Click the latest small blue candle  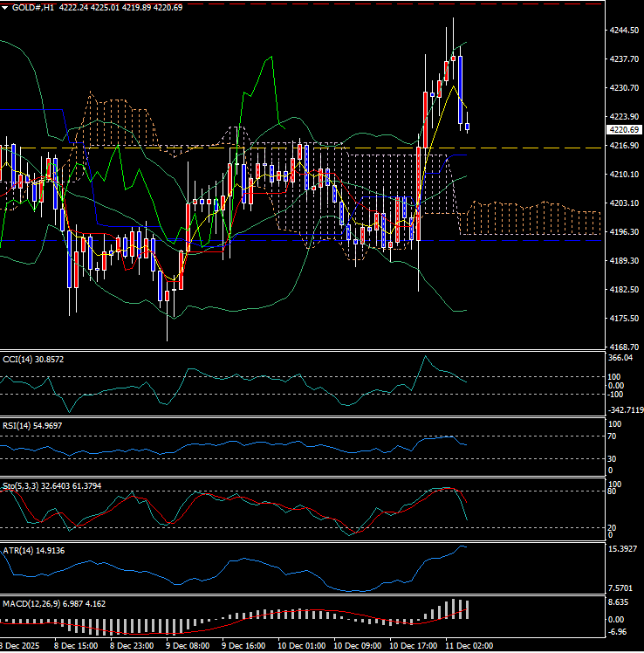pos(468,127)
